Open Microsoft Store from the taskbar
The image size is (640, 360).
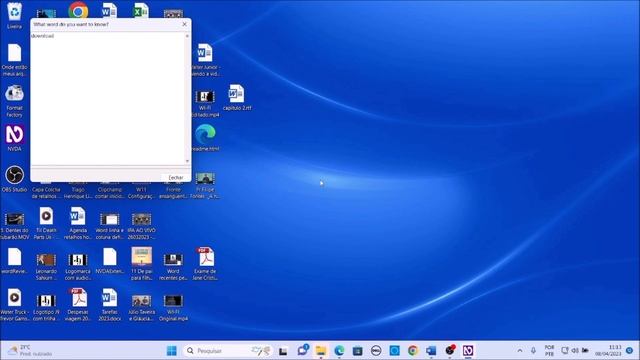click(x=358, y=351)
